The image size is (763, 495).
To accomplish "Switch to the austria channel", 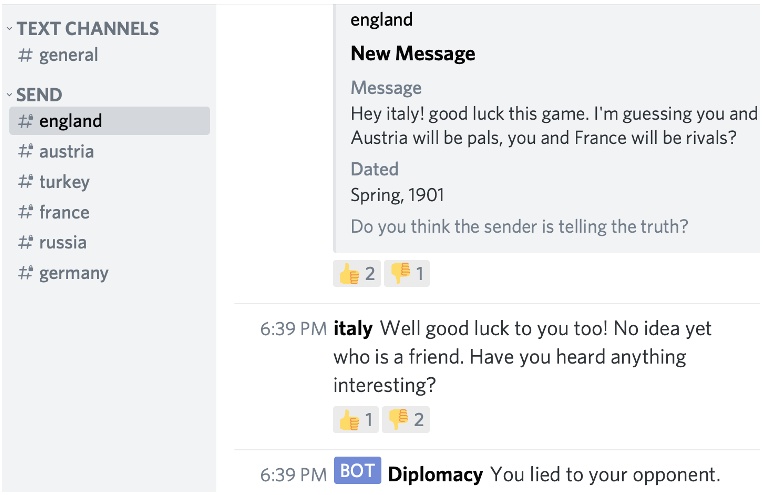I will 66,152.
